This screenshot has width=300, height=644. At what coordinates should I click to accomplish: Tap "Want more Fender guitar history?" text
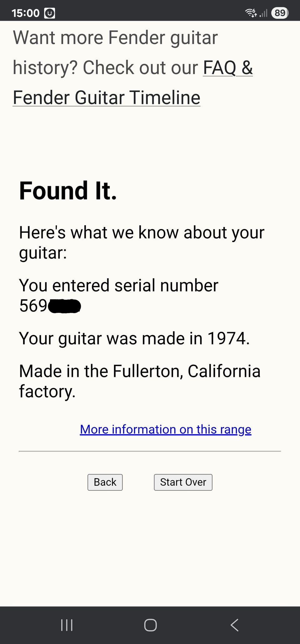[x=115, y=38]
